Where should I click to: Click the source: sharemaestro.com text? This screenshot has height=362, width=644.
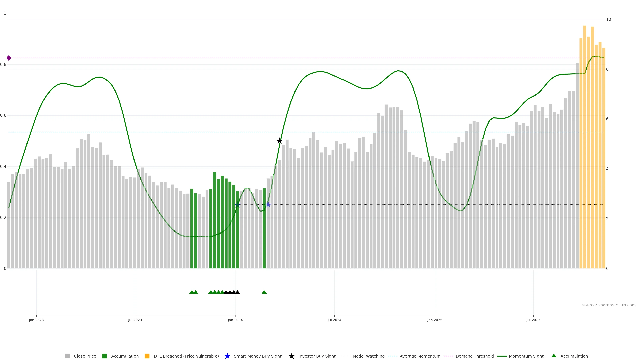point(609,305)
